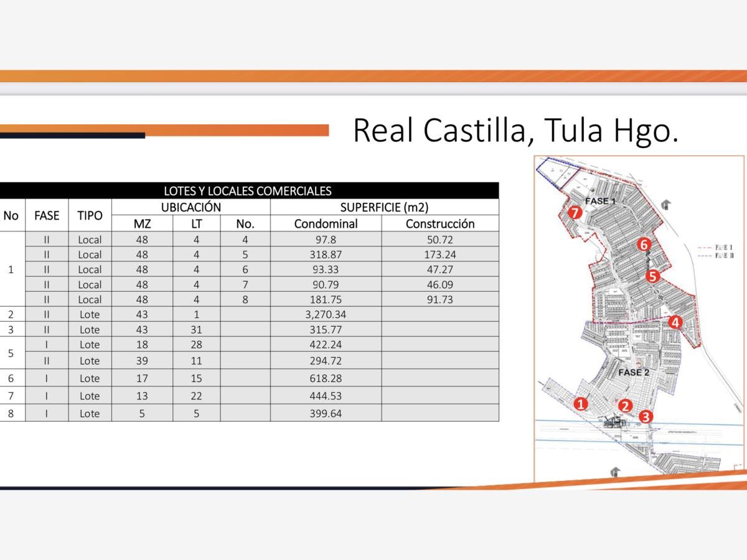Click FASE II legend entry

coord(716,256)
